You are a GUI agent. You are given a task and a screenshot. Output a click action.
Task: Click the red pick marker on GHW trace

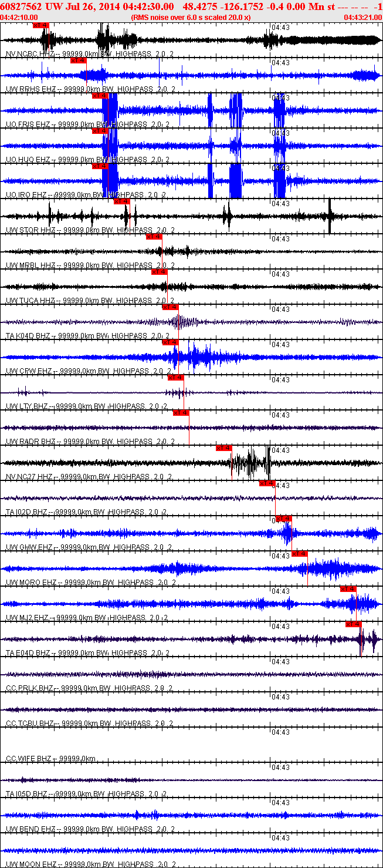click(283, 519)
